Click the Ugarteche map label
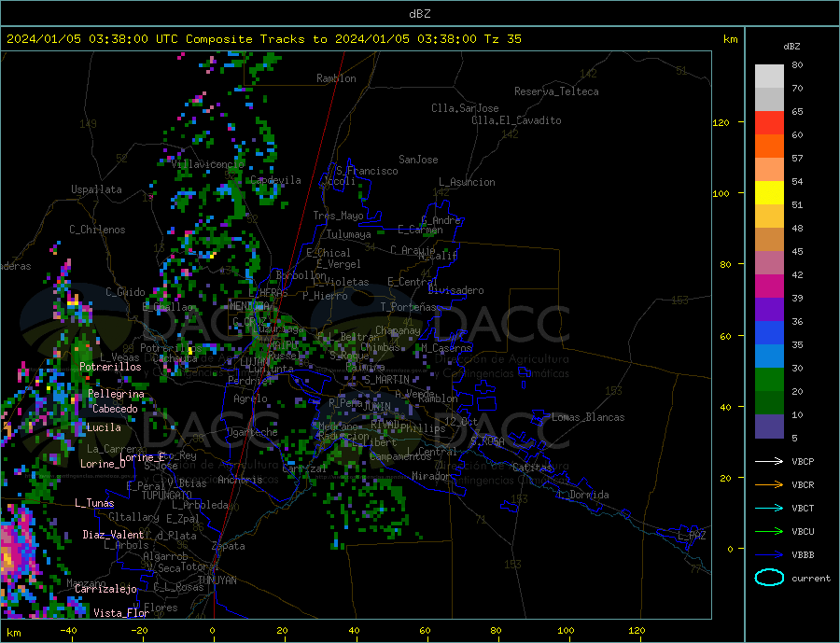Screen dimensions: 840x643 [252, 432]
